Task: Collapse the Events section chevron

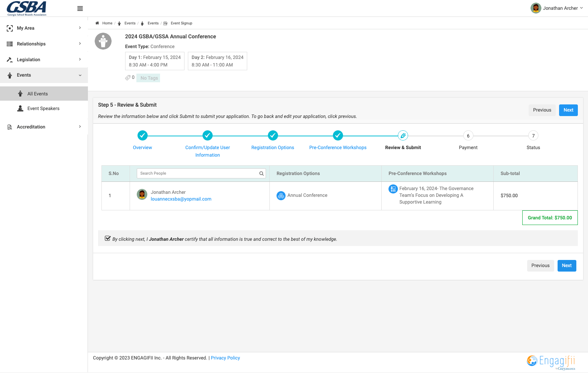Action: click(80, 75)
